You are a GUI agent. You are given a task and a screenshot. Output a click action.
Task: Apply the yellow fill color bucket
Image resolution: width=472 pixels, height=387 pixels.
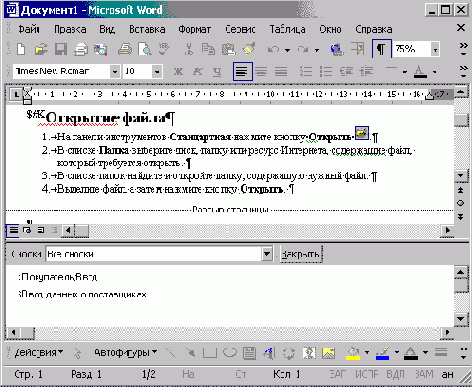coord(353,353)
